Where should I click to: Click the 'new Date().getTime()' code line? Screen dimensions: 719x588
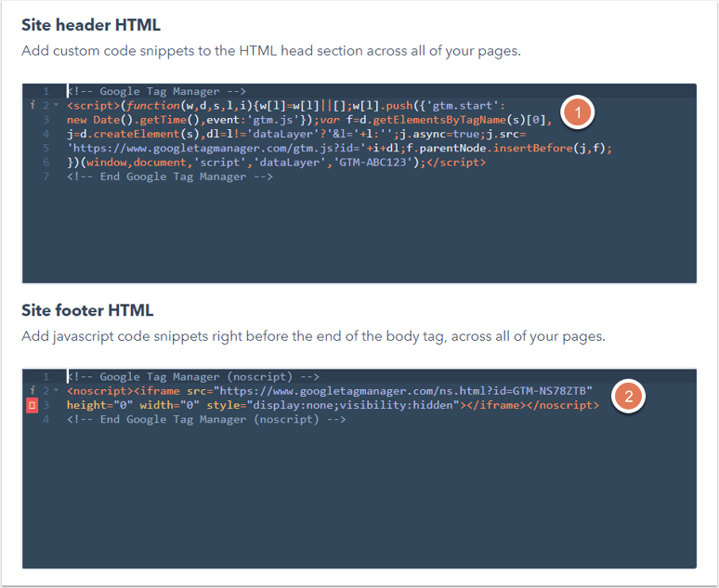click(x=309, y=120)
